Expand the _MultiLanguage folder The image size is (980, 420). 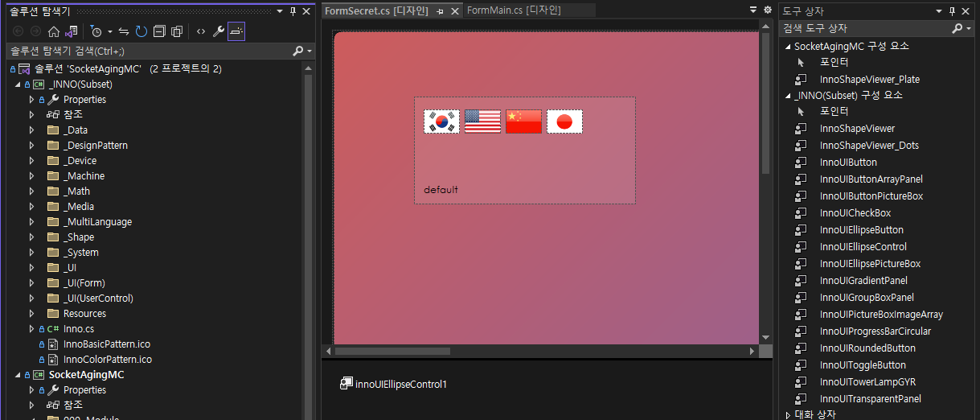click(x=31, y=221)
